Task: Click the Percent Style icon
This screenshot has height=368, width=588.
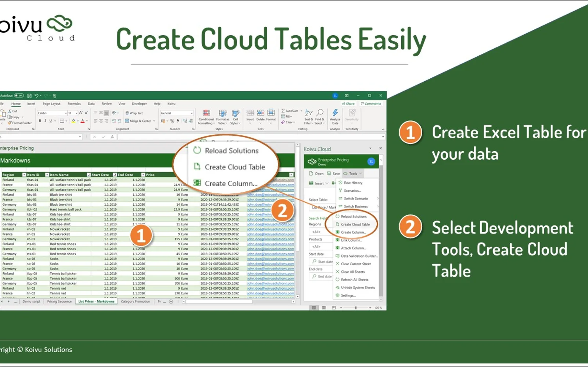Action: 172,121
